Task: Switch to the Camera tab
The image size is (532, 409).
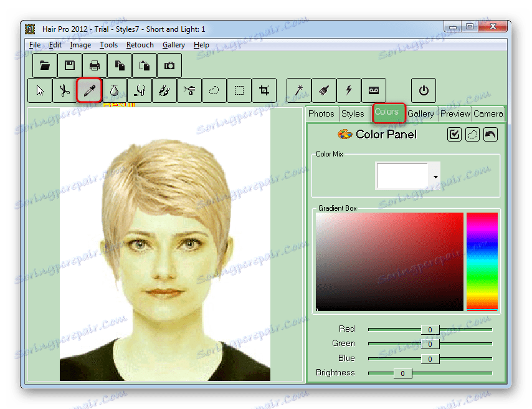Action: click(x=488, y=114)
